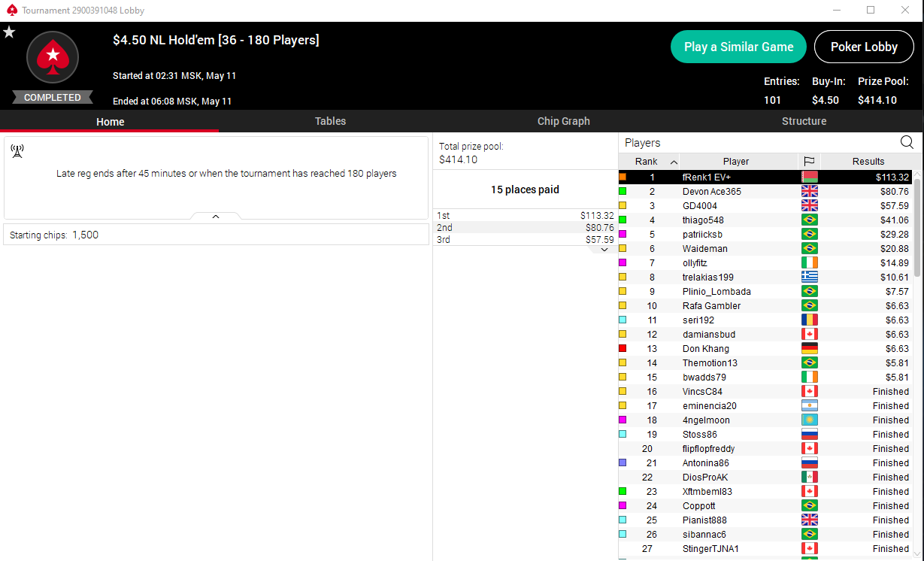Click the 3rd place payout row
This screenshot has height=561, width=924.
pos(525,239)
